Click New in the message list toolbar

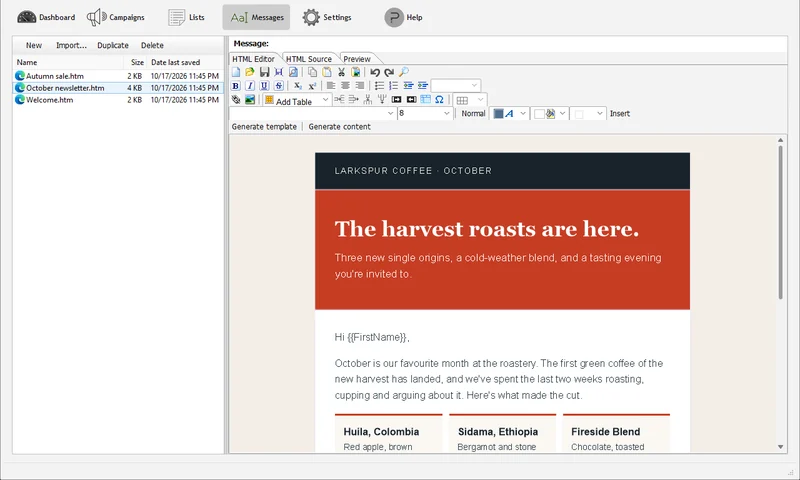(34, 45)
